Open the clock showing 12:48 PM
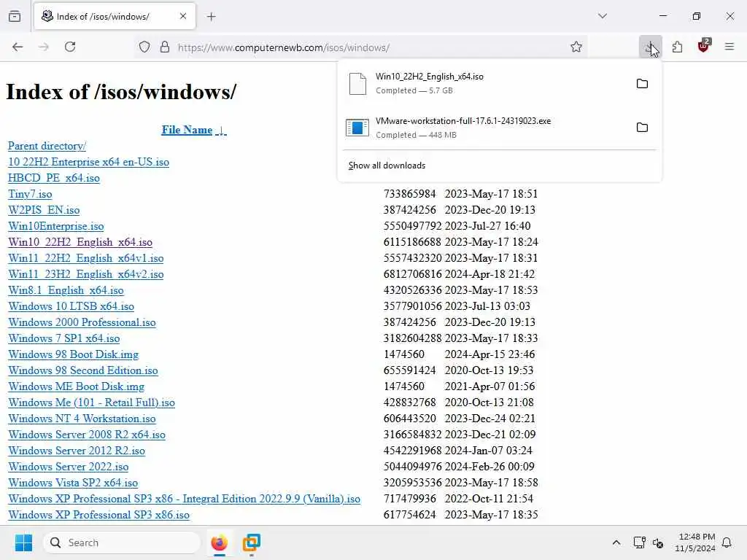 coord(695,542)
